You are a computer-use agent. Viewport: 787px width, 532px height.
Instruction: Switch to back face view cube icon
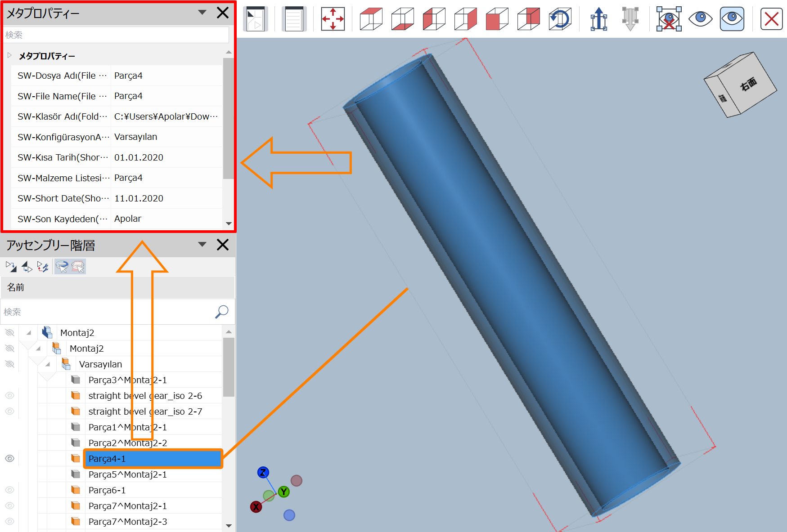click(x=529, y=19)
